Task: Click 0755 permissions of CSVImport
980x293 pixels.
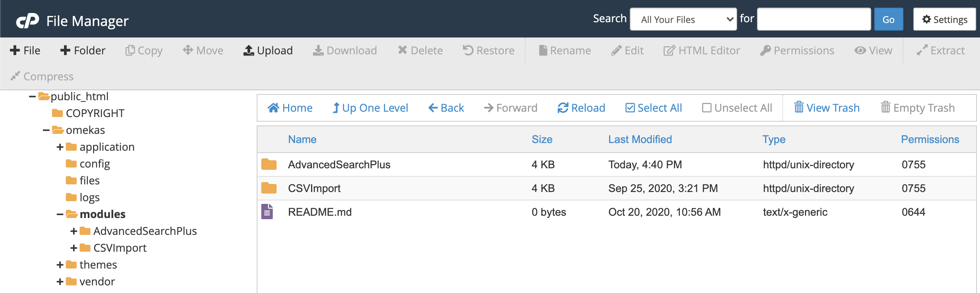Action: (913, 188)
